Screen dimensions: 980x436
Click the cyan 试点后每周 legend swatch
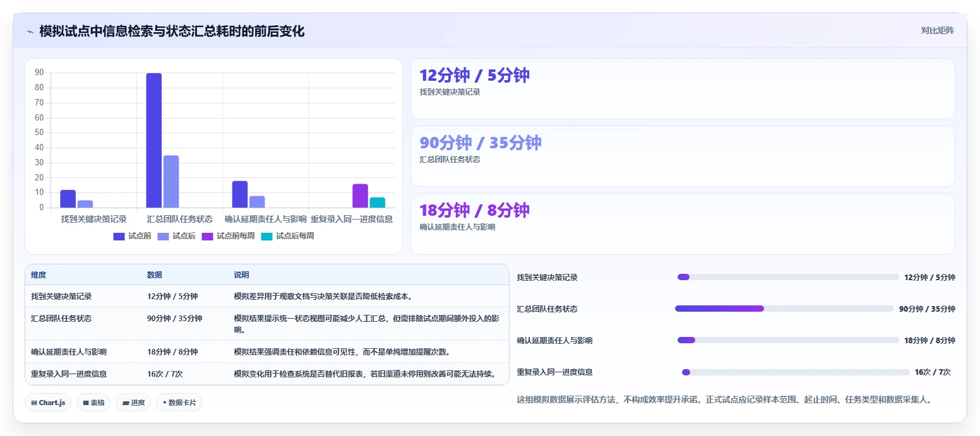coord(267,236)
